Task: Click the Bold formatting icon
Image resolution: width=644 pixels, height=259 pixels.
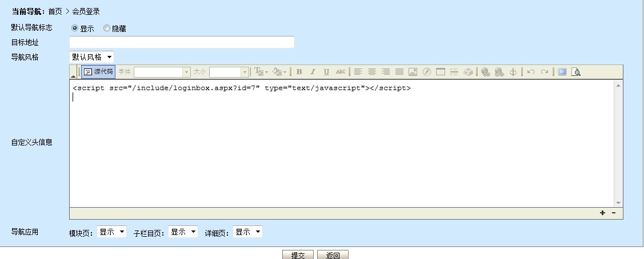Action: click(299, 72)
